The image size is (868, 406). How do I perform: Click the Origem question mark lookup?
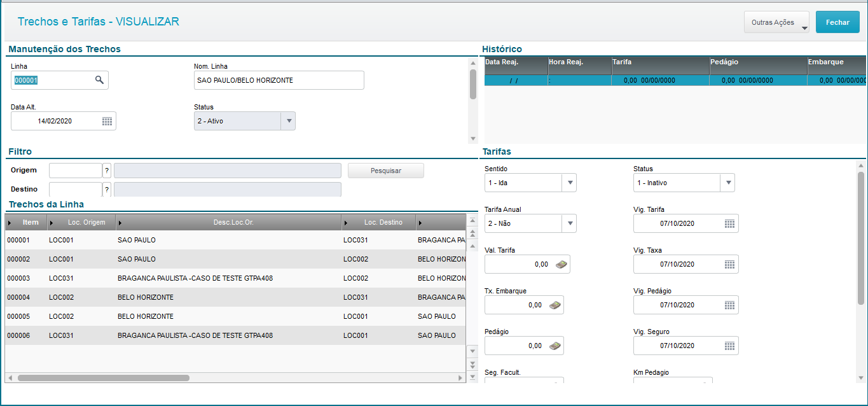click(107, 171)
